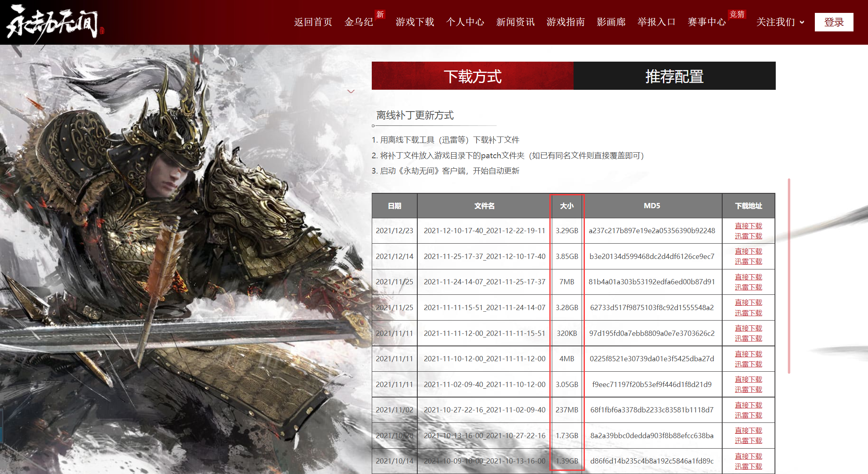The width and height of the screenshot is (868, 474).
Task: Go to 返回首页
Action: (x=313, y=22)
